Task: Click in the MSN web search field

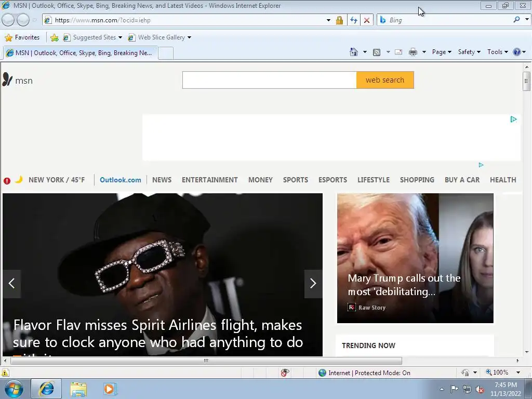Action: click(x=270, y=80)
